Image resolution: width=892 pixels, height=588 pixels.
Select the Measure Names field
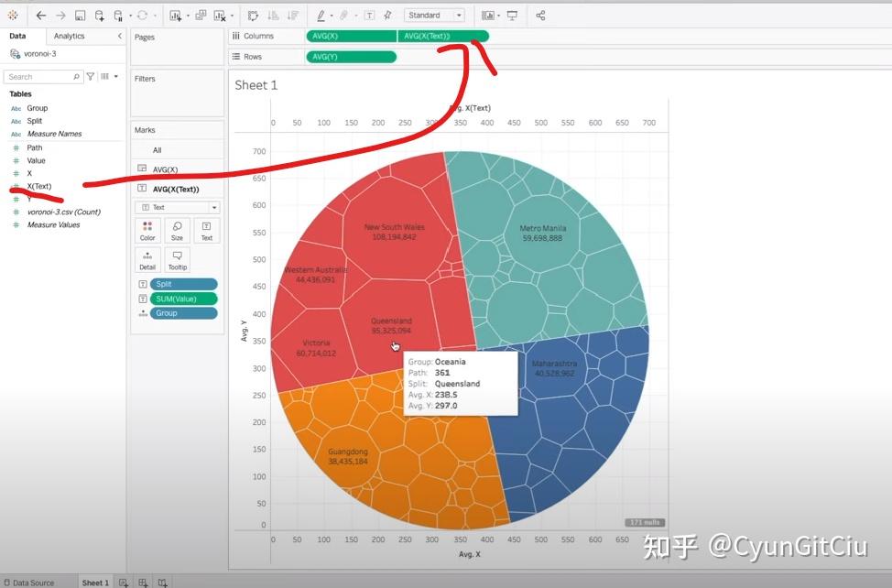click(55, 134)
